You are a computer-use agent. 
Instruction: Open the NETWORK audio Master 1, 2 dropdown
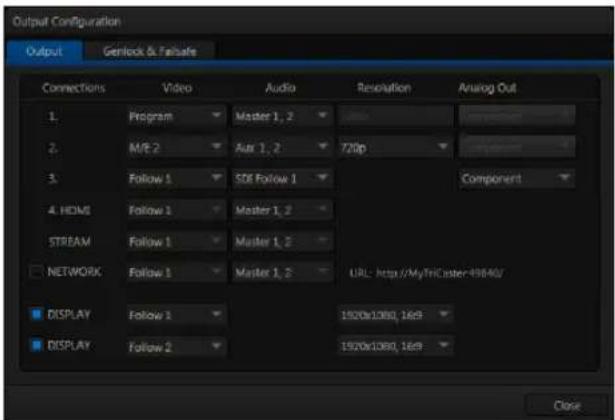[282, 272]
